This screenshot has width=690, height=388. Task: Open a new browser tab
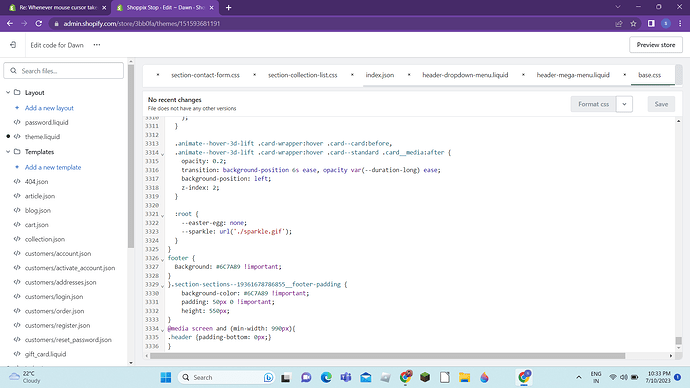228,7
